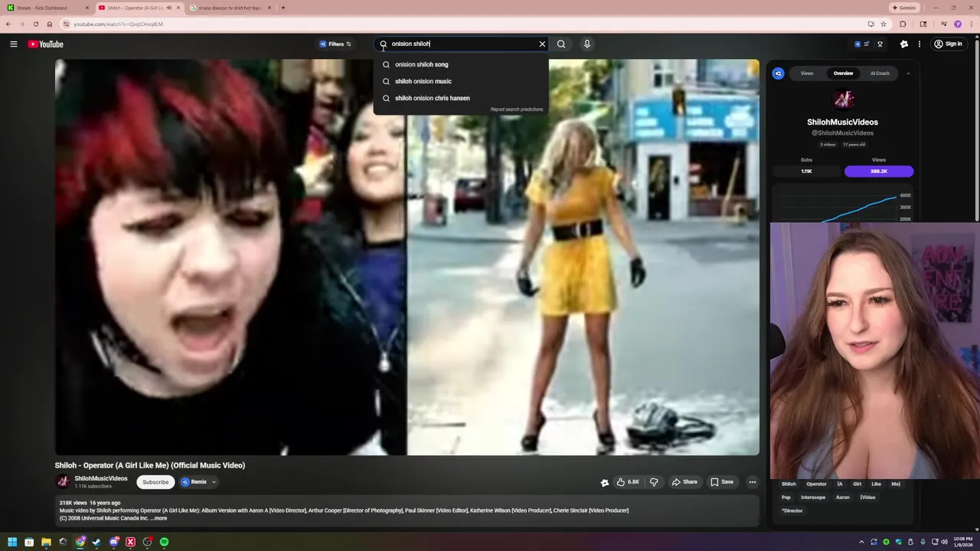
Task: Open the AI Coach tab
Action: pyautogui.click(x=880, y=73)
